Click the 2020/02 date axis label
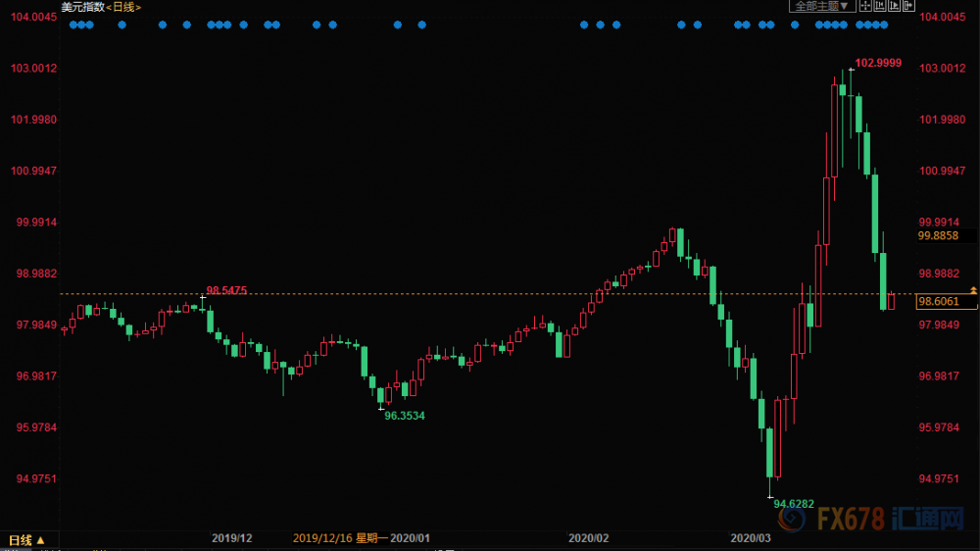This screenshot has height=551, width=980. [588, 538]
